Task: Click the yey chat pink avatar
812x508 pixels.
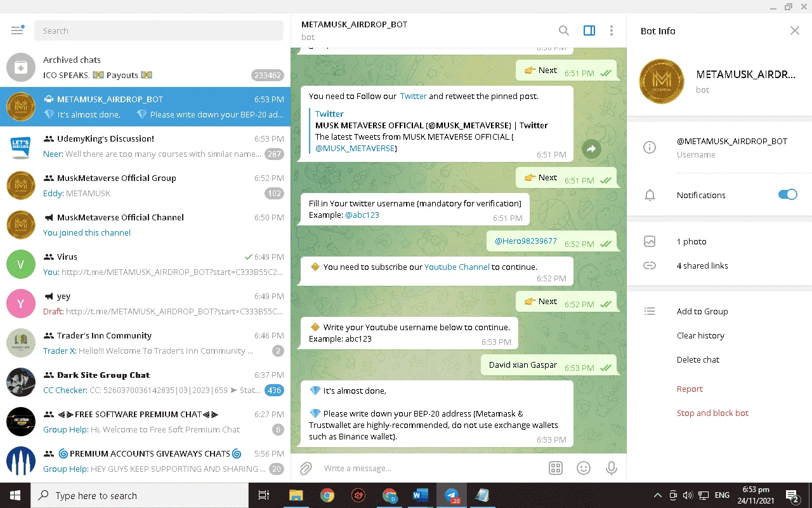Action: pos(21,304)
